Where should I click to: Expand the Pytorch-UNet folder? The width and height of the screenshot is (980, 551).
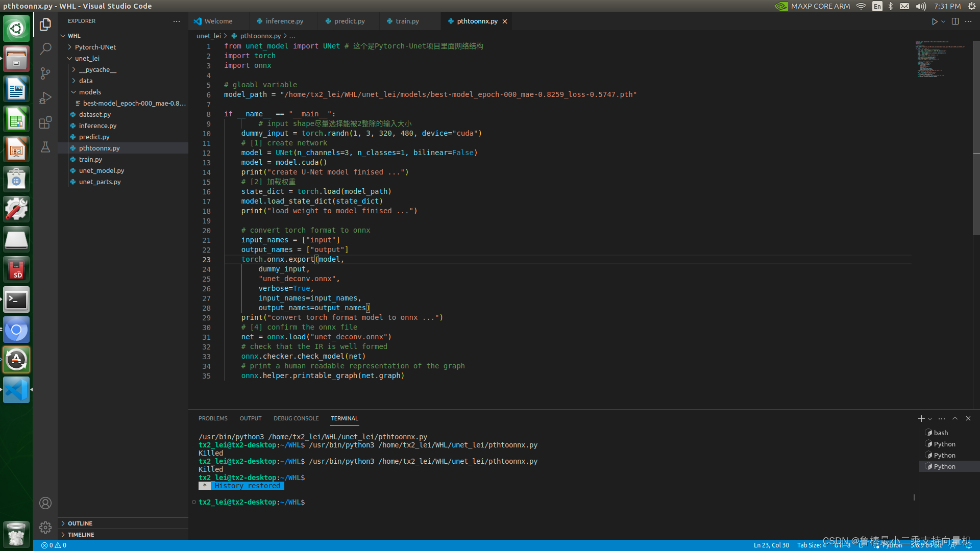pos(122,47)
